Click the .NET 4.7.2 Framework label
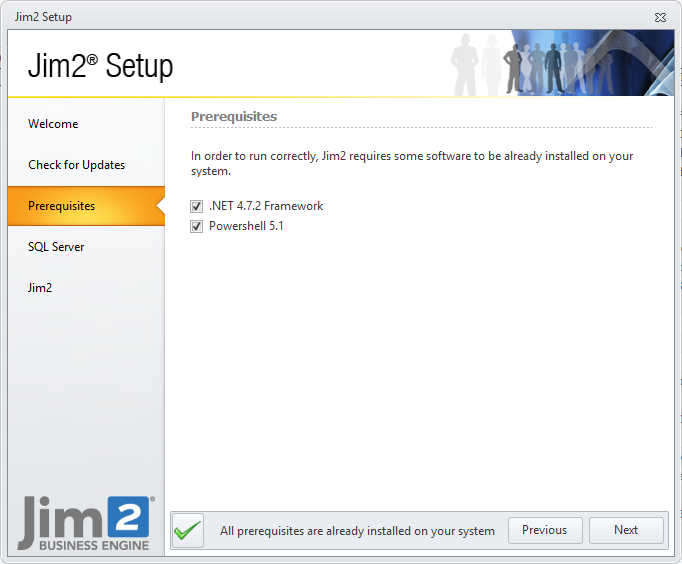The image size is (682, 564). (x=266, y=206)
